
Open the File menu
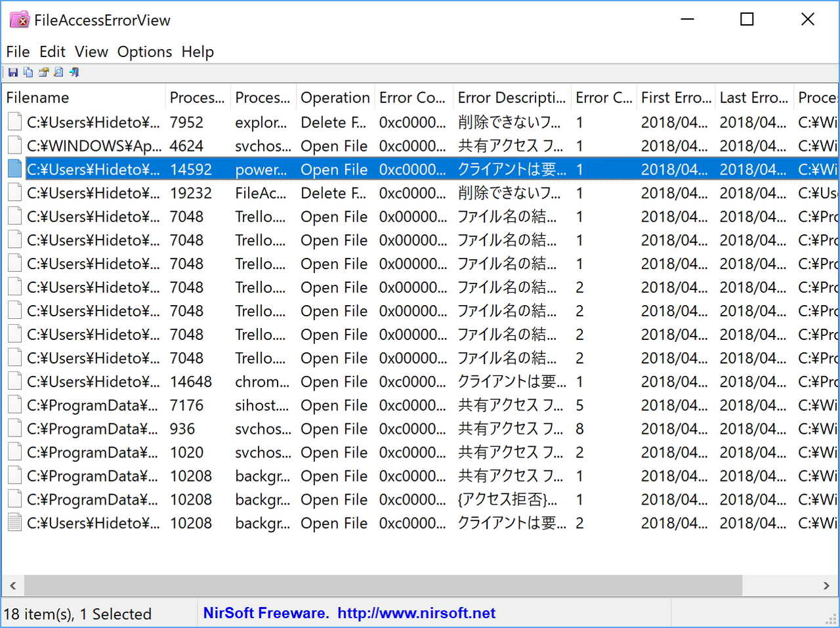(x=18, y=52)
